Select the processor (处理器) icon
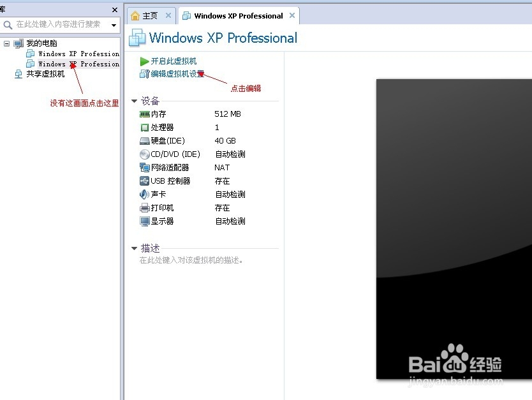The width and height of the screenshot is (532, 400). coord(145,128)
